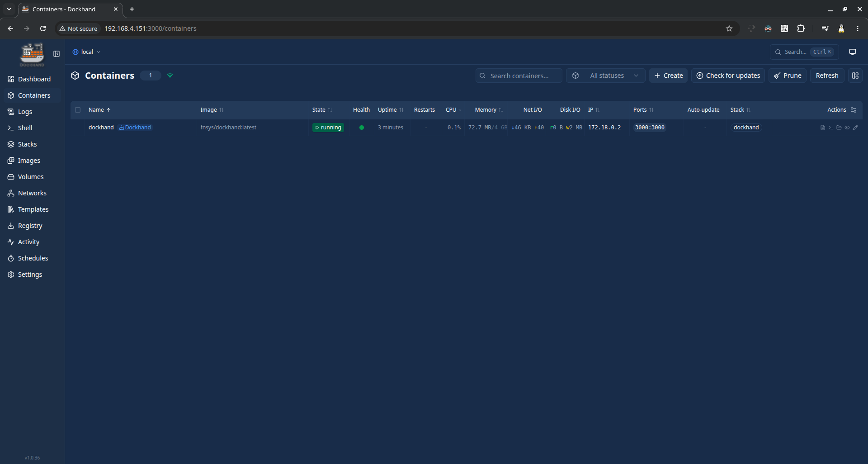
Task: Open browser extensions puzzle icon
Action: [x=801, y=28]
